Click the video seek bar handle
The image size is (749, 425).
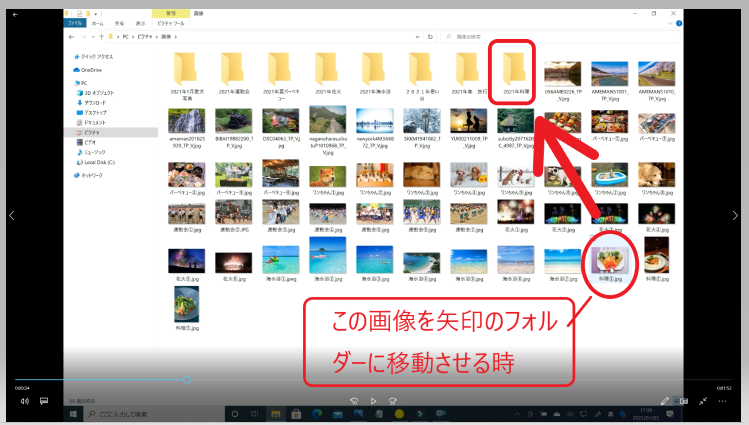point(187,380)
